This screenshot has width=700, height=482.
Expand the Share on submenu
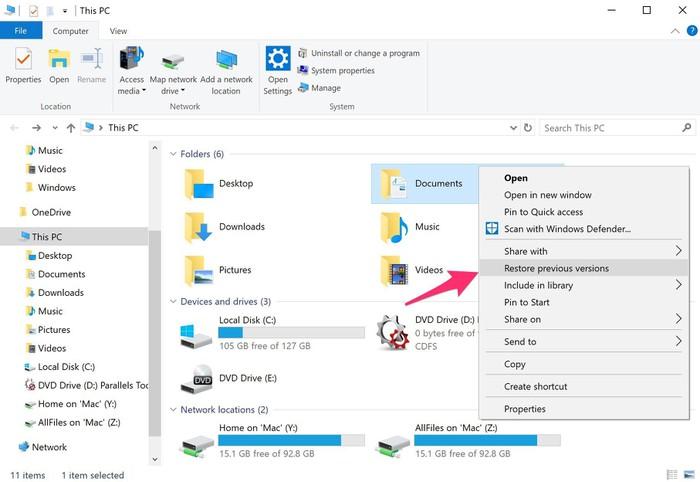coord(584,319)
